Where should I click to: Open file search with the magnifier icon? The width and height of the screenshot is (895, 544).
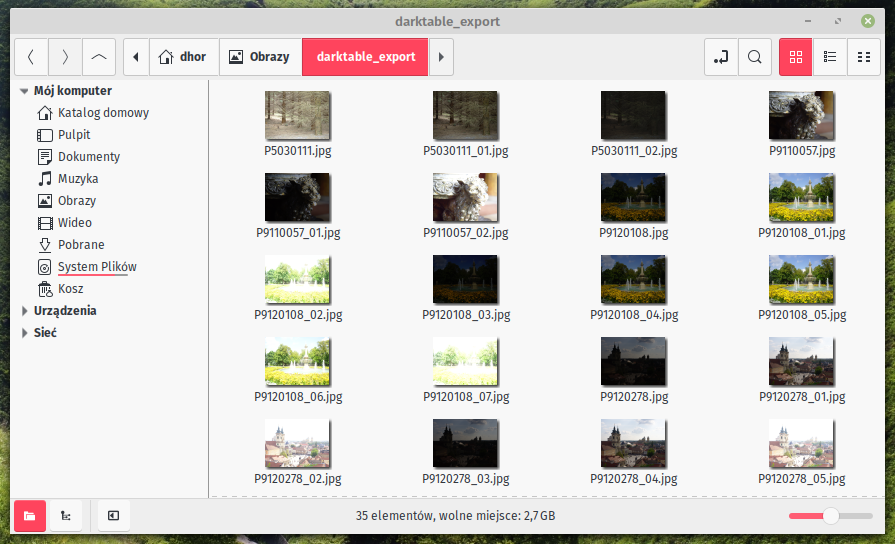[x=755, y=57]
